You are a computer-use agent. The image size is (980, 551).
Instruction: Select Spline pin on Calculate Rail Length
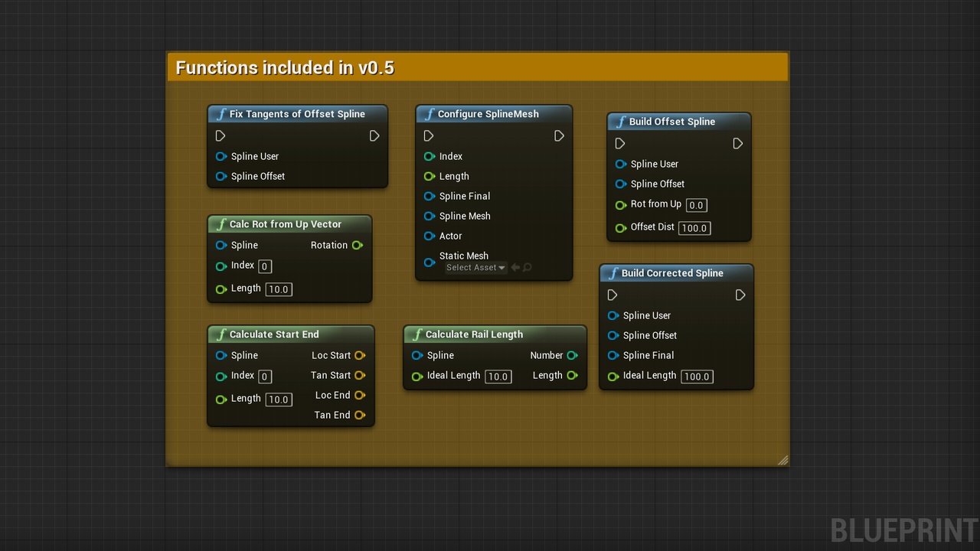pyautogui.click(x=417, y=355)
